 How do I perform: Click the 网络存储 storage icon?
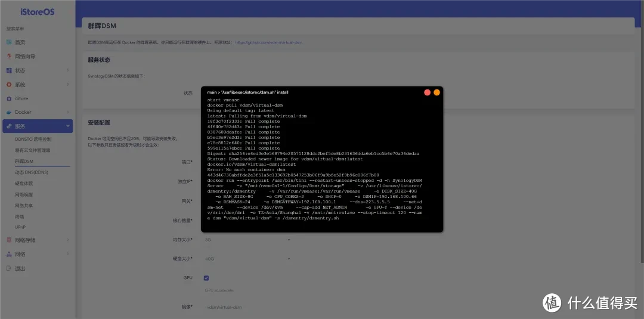tap(9, 240)
